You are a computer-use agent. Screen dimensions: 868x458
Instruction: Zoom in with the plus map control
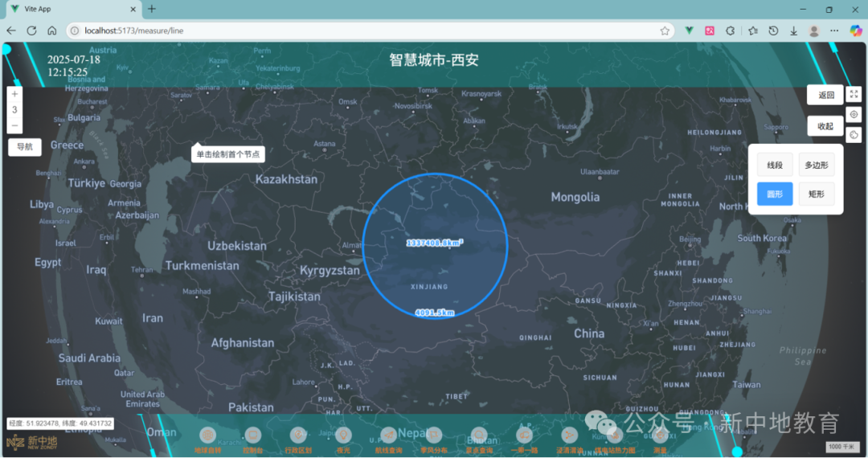click(15, 94)
